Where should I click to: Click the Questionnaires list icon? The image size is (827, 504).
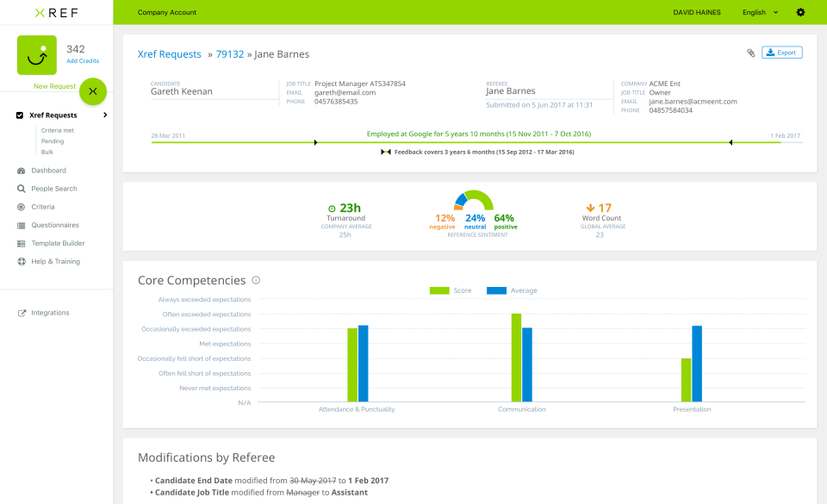(x=21, y=225)
